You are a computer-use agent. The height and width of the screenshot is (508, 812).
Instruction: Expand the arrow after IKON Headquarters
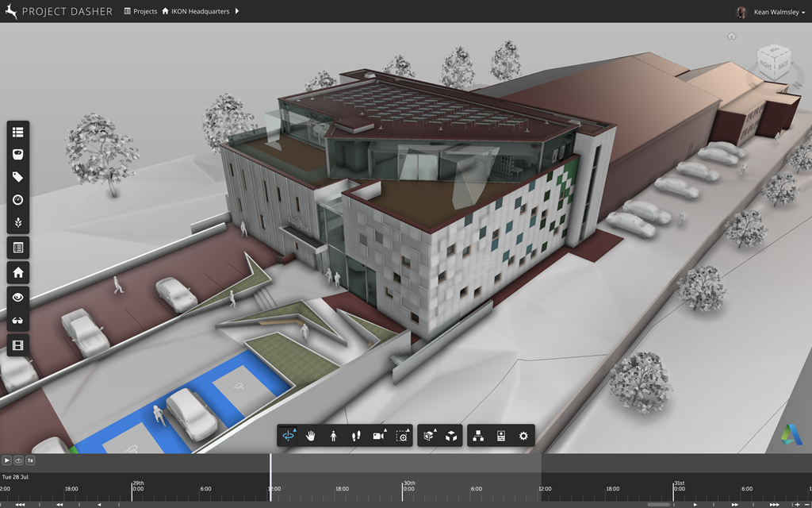pyautogui.click(x=237, y=12)
